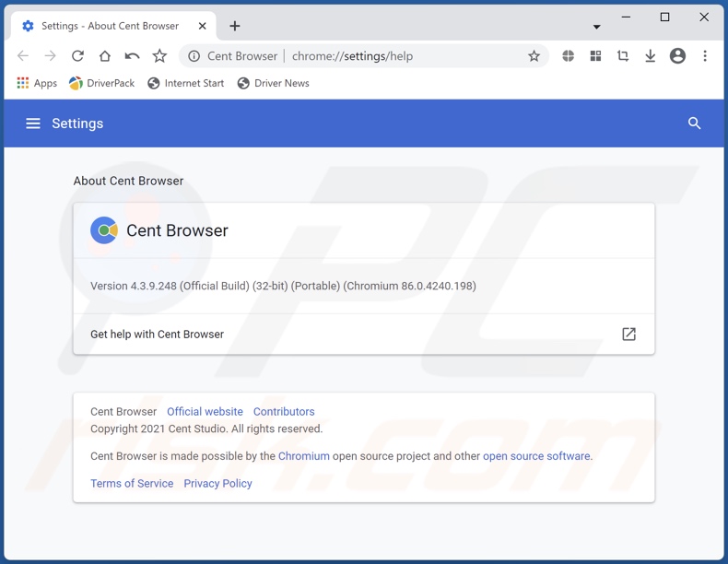Click the undo closed tab arrow
The width and height of the screenshot is (728, 564).
[x=133, y=56]
